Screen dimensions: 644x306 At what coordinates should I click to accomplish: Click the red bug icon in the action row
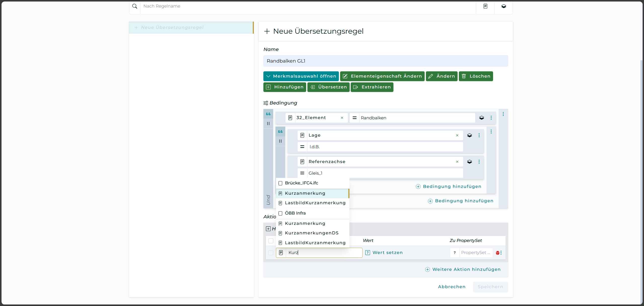click(497, 253)
